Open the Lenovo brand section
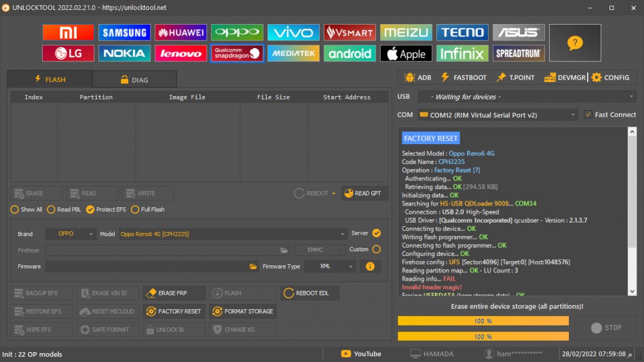Viewport: 644px width, 362px height. click(181, 53)
